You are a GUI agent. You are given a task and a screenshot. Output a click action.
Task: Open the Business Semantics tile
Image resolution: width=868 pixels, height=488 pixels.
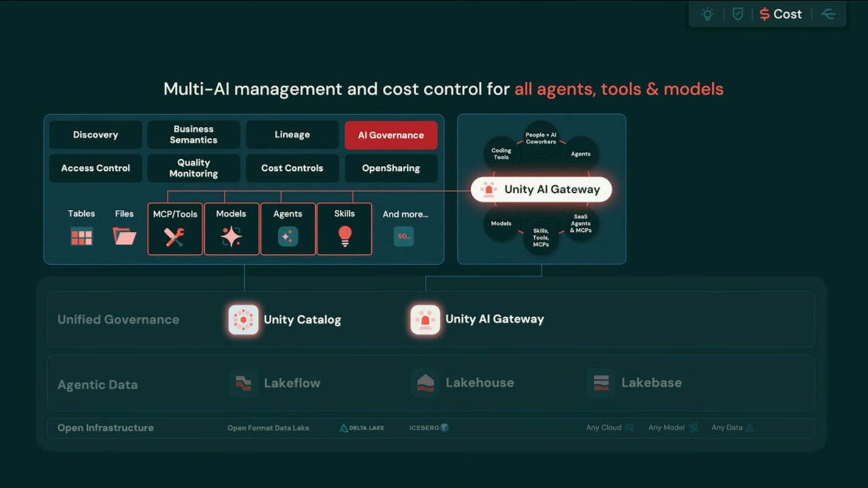[x=194, y=135]
